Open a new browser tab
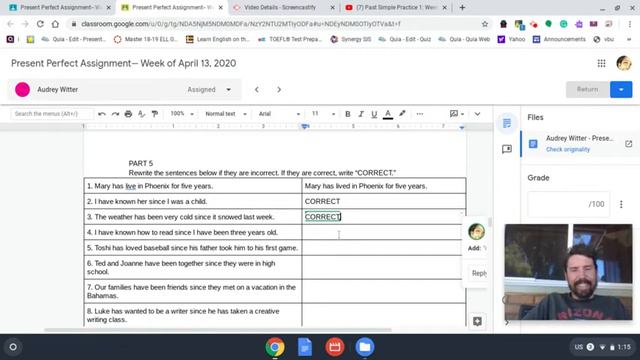 [462, 7]
